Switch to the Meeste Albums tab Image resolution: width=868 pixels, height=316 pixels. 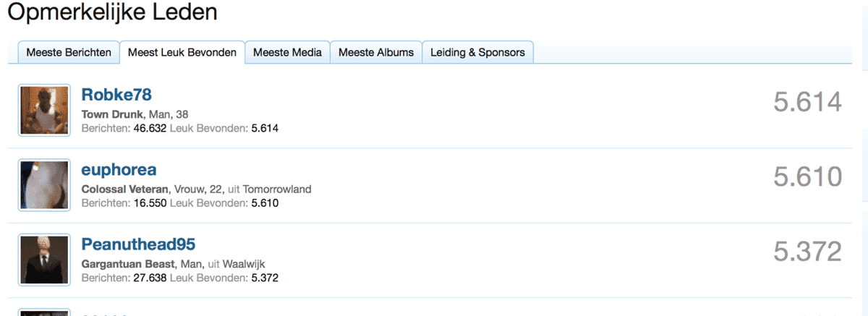[376, 52]
